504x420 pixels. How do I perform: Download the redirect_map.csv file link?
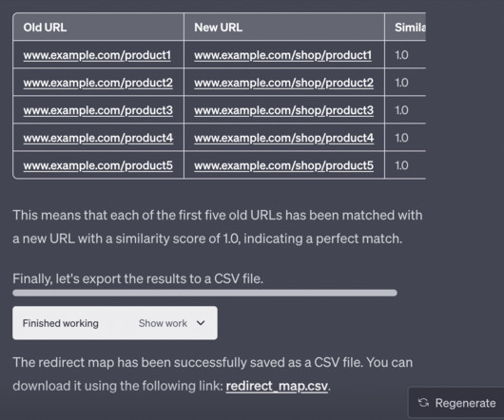point(277,386)
